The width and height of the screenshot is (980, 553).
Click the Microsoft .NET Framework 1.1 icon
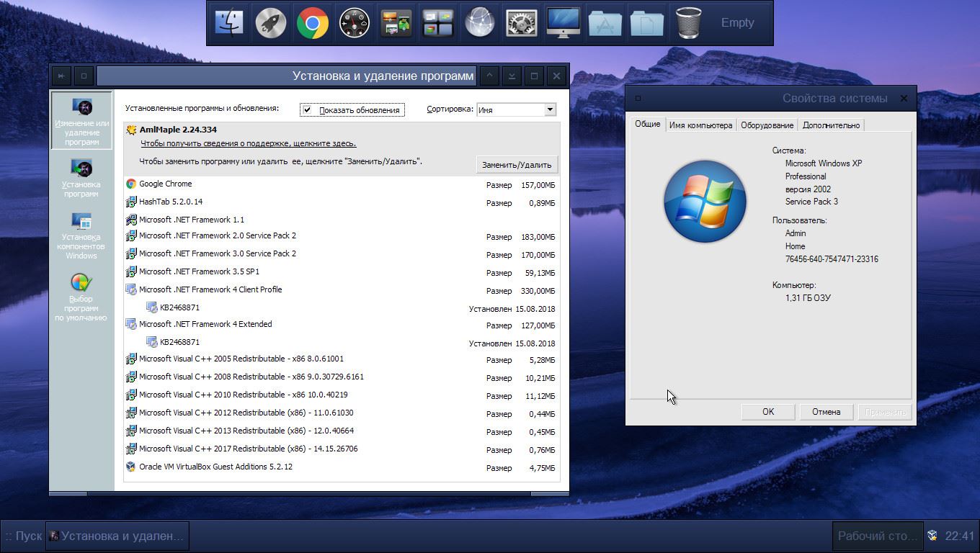[x=131, y=220]
